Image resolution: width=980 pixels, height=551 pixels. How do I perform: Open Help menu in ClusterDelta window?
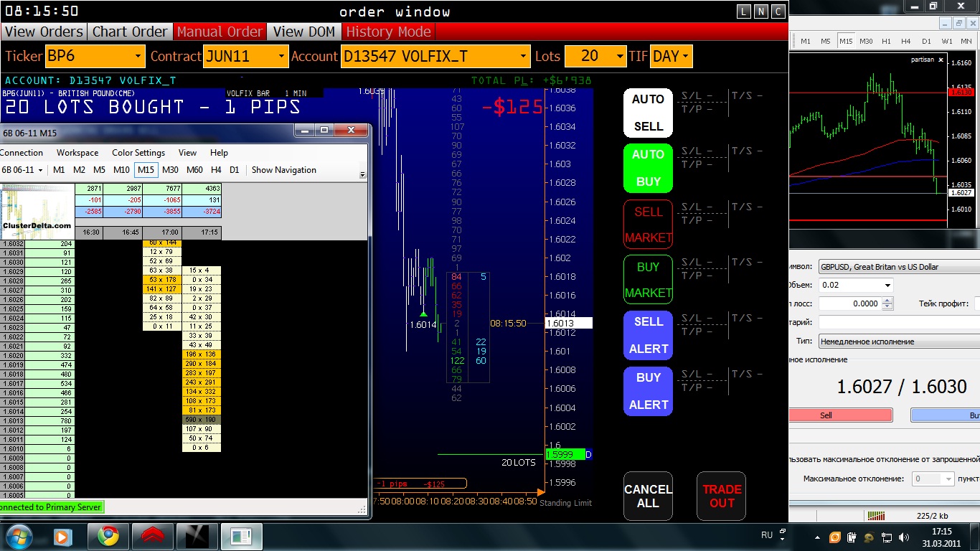(219, 153)
